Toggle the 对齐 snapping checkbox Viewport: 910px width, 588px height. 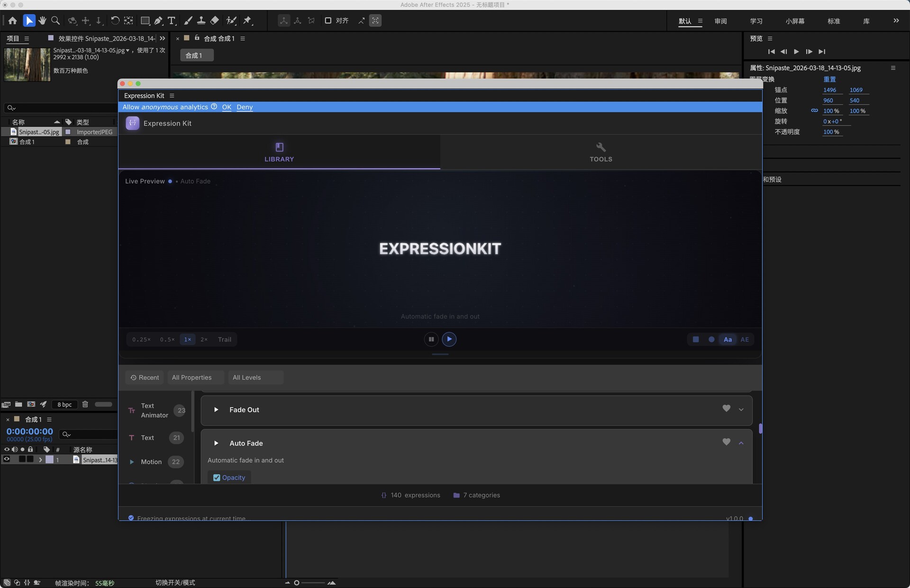click(328, 20)
